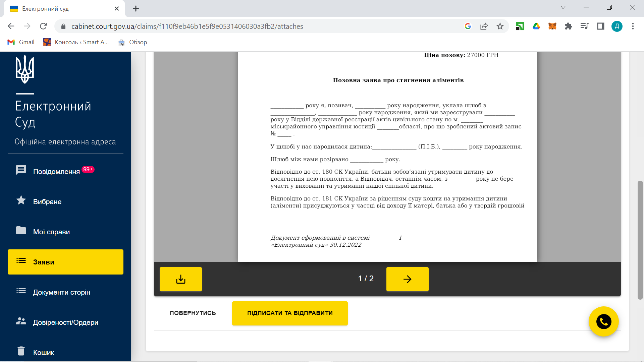Select Мої справи in the sidebar

tap(51, 232)
